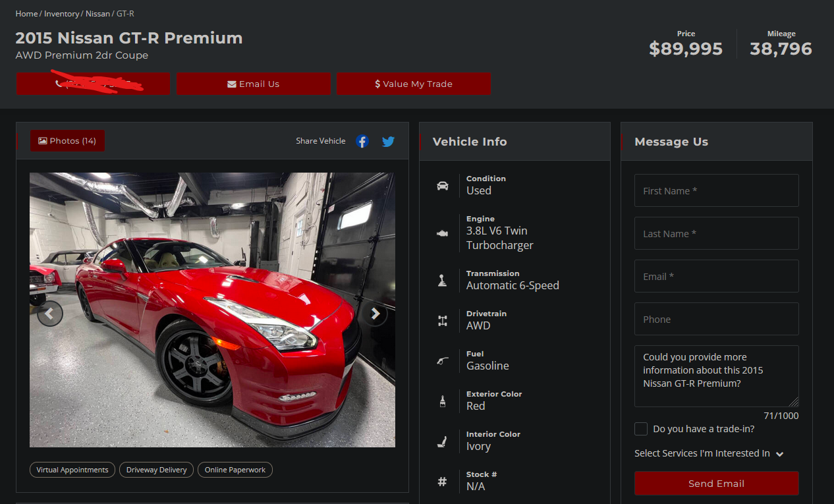Focus the Email field

tap(716, 276)
